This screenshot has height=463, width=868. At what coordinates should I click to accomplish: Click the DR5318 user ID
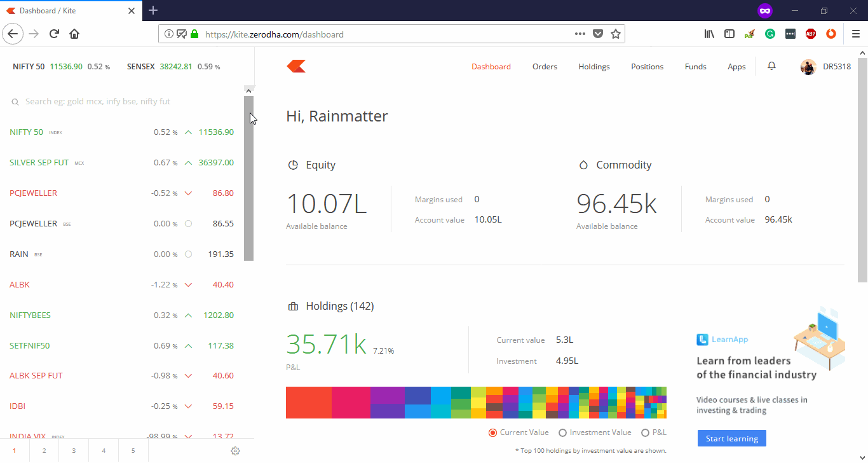(x=837, y=66)
